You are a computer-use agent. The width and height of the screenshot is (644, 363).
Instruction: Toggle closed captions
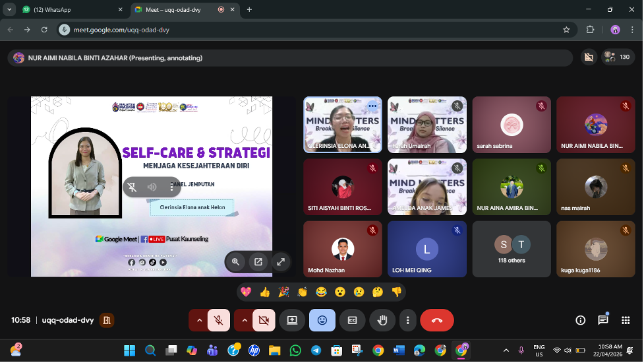pyautogui.click(x=352, y=320)
